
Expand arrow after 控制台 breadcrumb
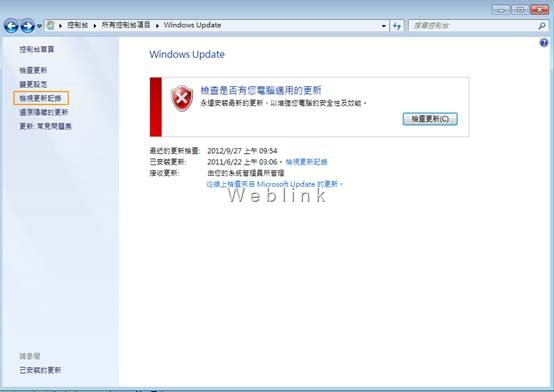pos(95,25)
